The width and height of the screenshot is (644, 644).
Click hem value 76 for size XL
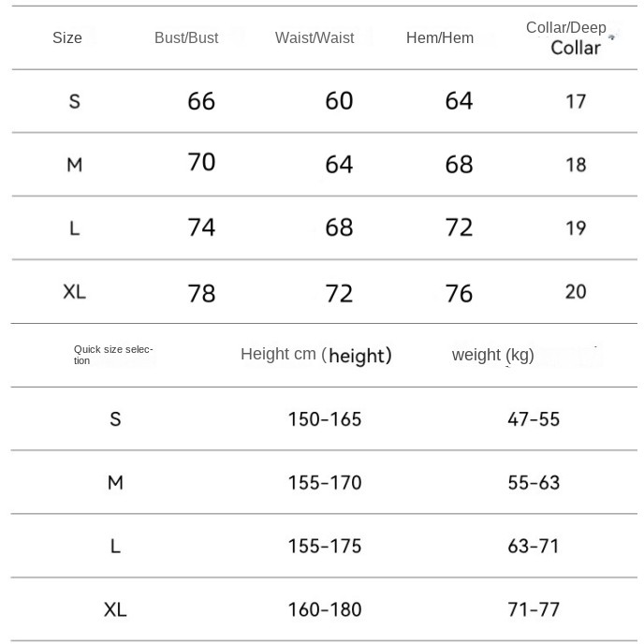(x=460, y=293)
